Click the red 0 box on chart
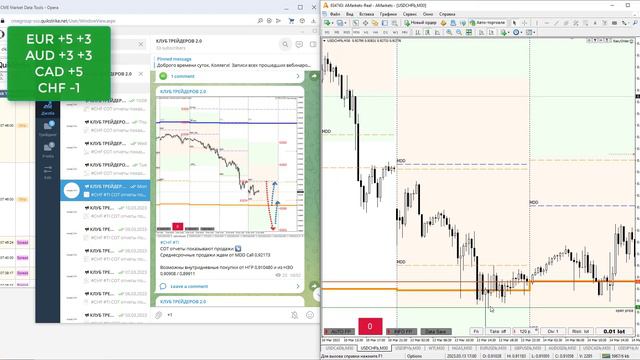640x360 pixels. [370, 326]
